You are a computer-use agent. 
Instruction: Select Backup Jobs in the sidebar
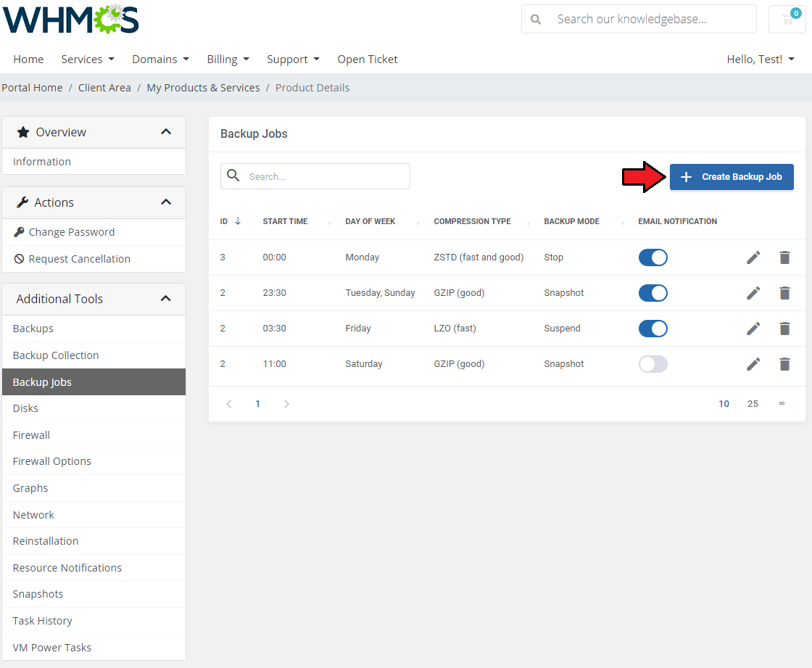tap(94, 382)
